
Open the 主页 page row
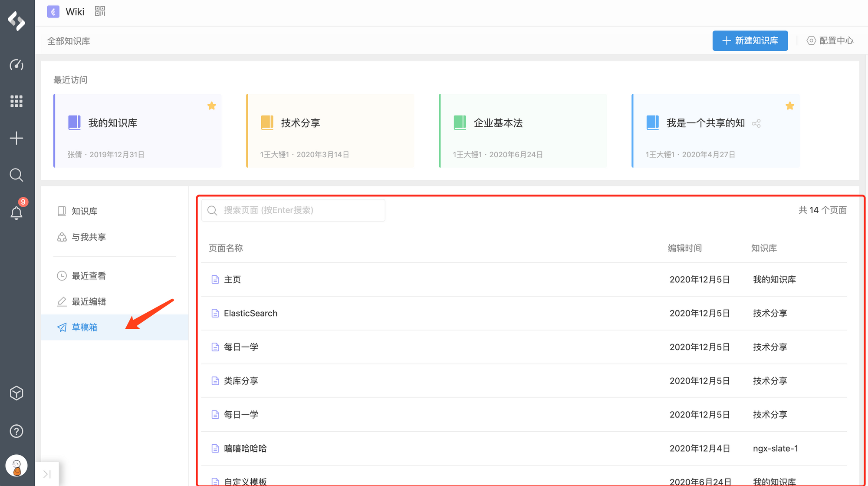pyautogui.click(x=524, y=279)
